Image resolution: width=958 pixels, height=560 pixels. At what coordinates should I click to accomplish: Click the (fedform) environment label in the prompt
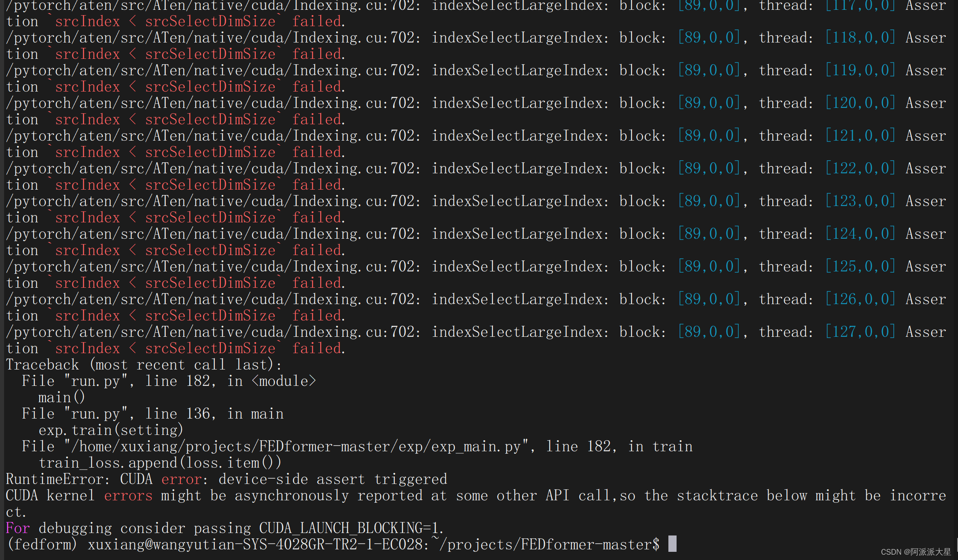[x=42, y=544]
